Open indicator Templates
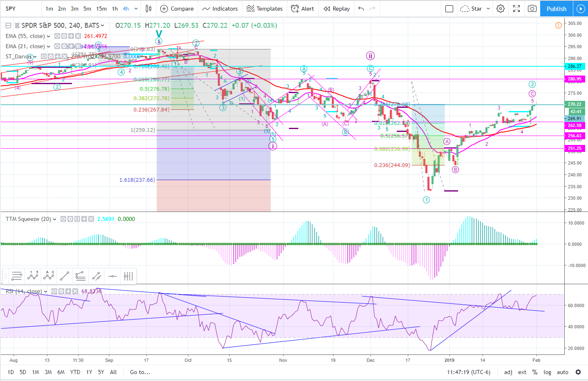The image size is (588, 381). (264, 9)
